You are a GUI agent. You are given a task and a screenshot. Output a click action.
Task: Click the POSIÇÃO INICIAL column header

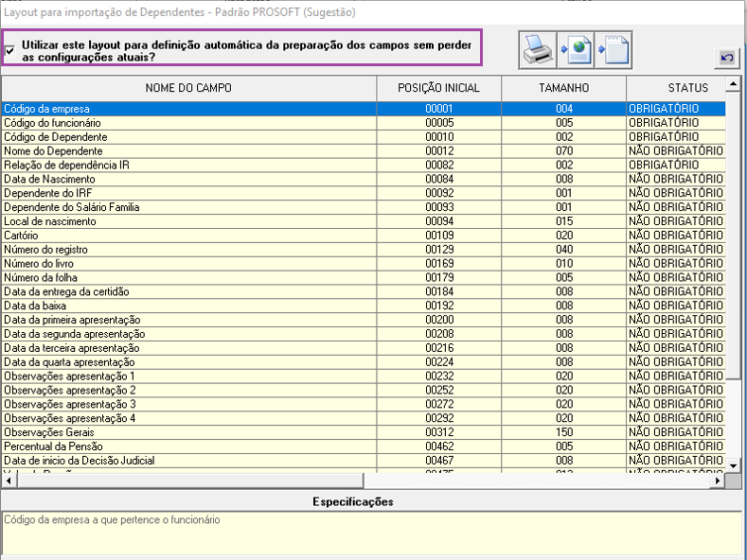[438, 88]
